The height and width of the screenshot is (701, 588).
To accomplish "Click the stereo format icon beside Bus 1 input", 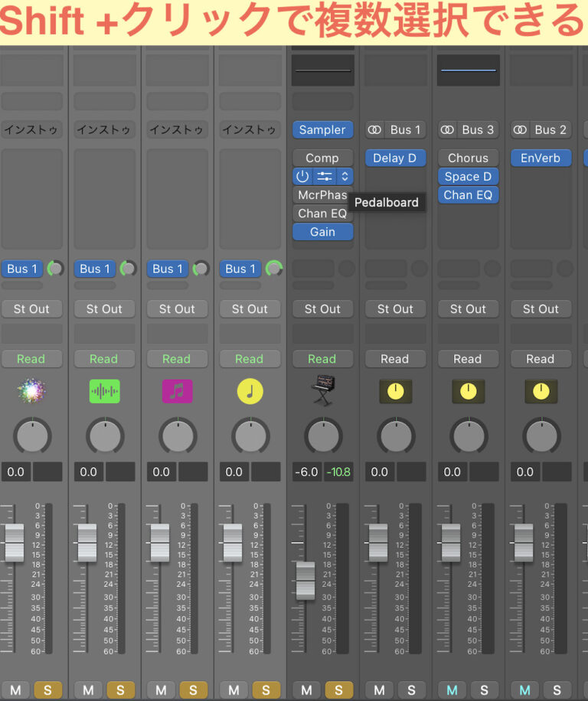I will point(374,129).
